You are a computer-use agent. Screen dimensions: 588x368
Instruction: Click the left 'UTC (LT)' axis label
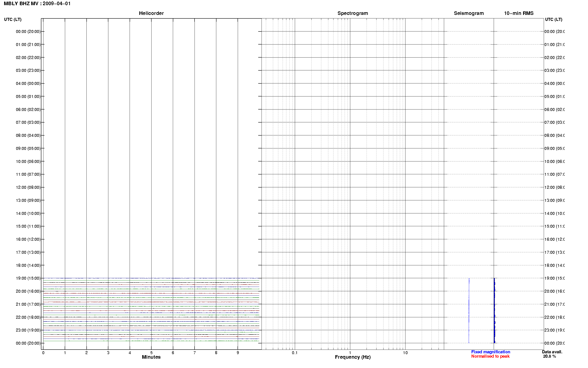pyautogui.click(x=13, y=19)
